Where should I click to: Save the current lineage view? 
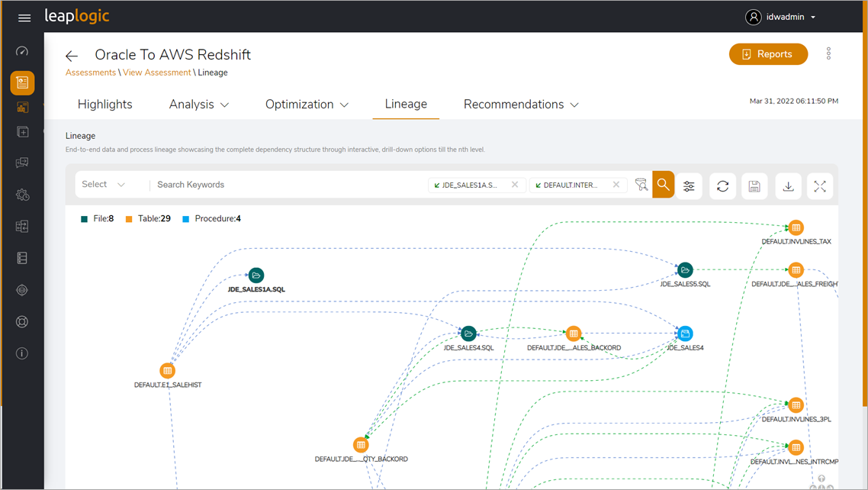(754, 185)
